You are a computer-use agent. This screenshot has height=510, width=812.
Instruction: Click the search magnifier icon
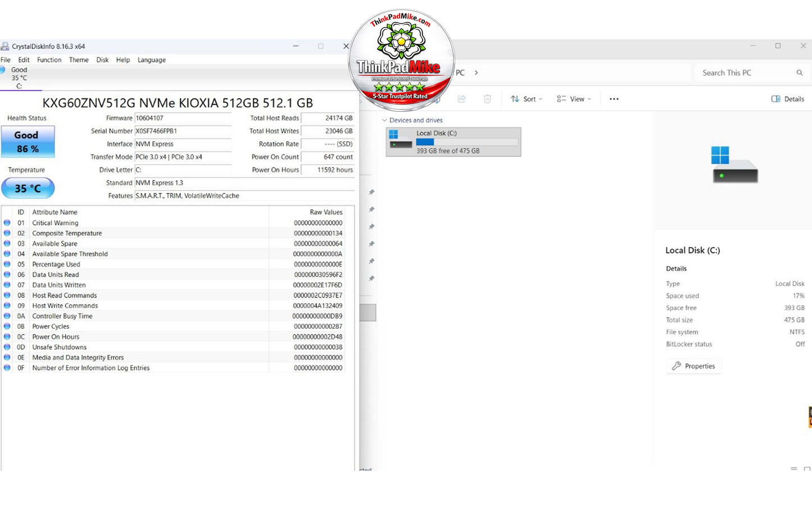pyautogui.click(x=799, y=72)
